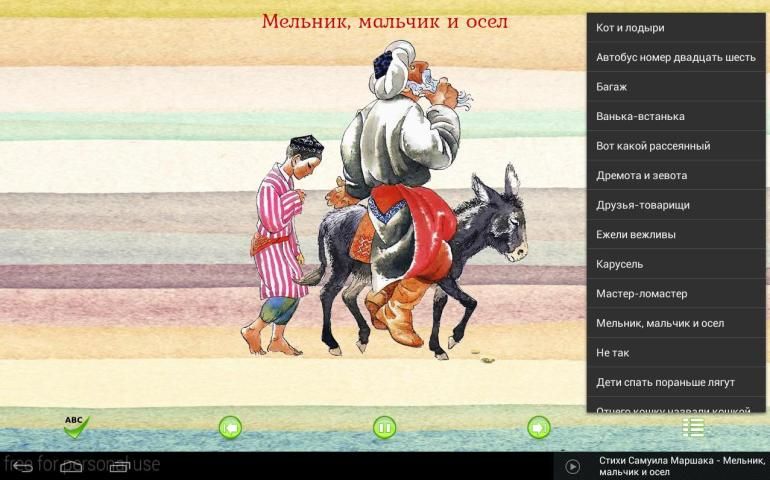The image size is (770, 480).
Task: Select 'Кот и лодыри' from the list
Action: click(x=676, y=28)
